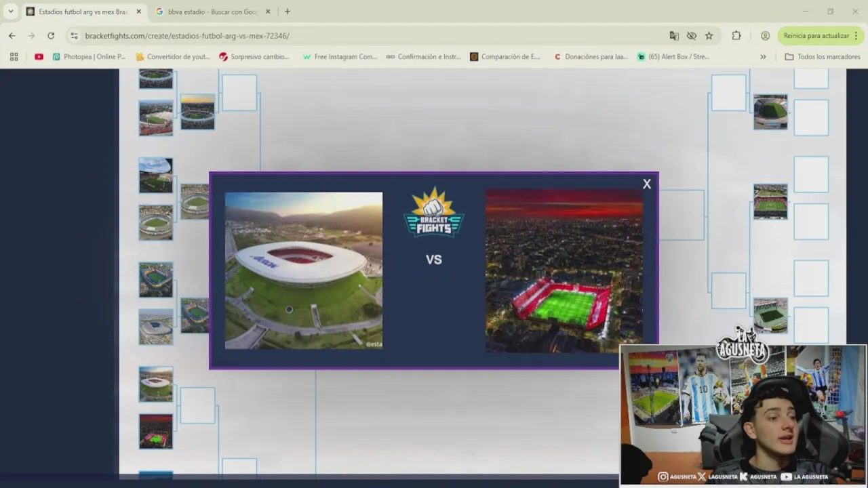Click Reinicia para actualizar button
The image size is (868, 488).
point(816,35)
